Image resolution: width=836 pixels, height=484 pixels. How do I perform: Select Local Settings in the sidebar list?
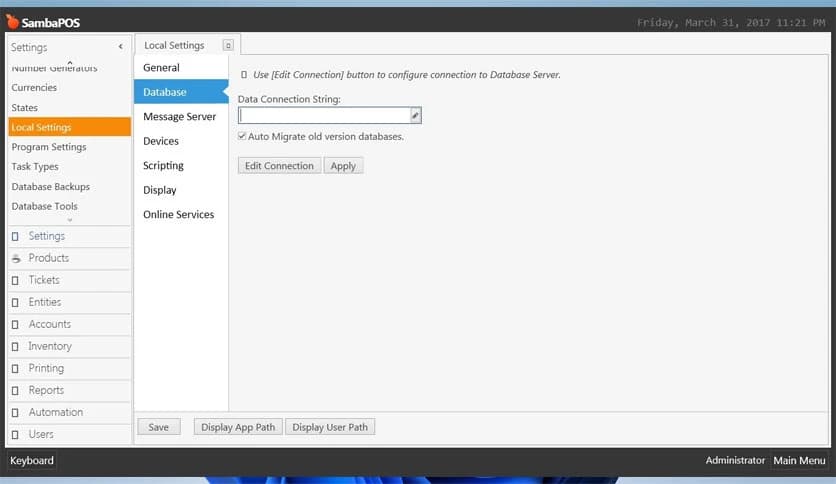point(70,127)
